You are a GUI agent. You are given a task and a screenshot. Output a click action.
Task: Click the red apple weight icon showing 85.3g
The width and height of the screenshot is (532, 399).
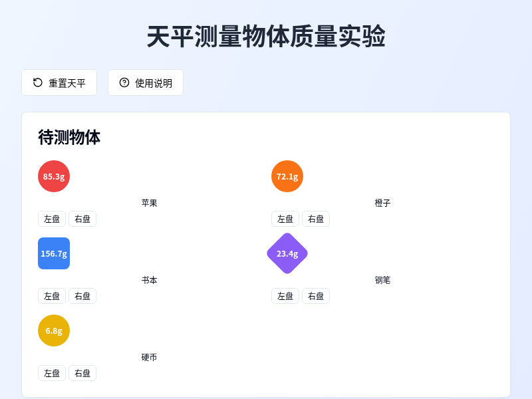(x=53, y=176)
